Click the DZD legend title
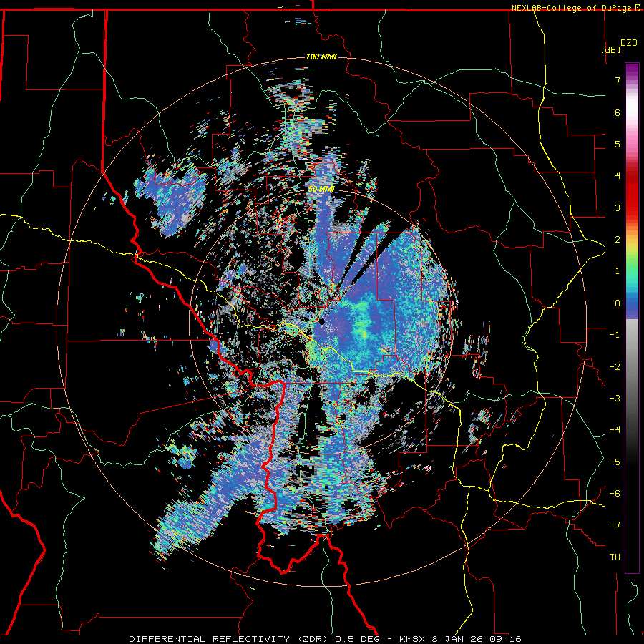Viewport: 644px width, 644px height. click(628, 43)
